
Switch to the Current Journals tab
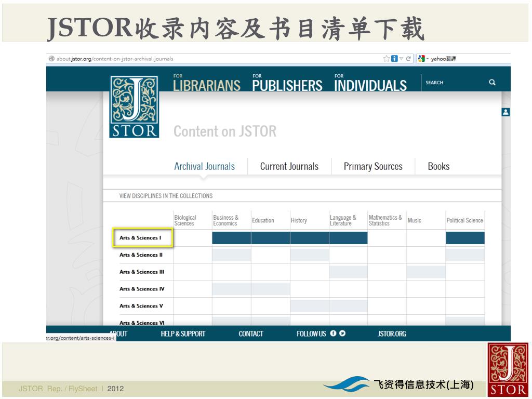click(289, 166)
